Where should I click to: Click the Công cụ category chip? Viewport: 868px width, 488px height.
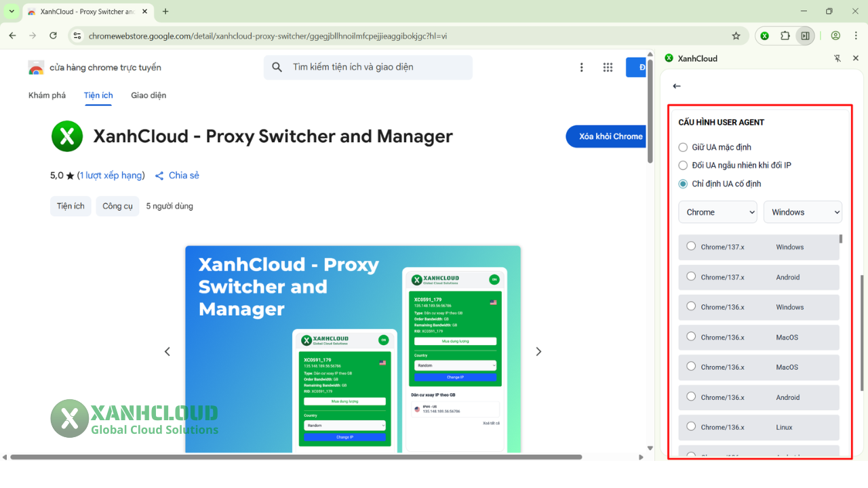[118, 206]
